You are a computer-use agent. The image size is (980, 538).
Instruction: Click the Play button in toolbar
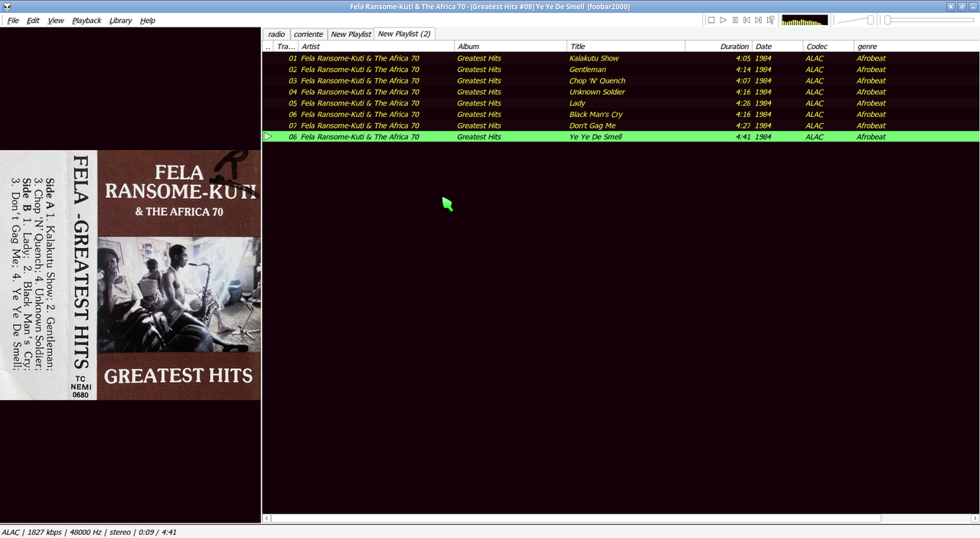click(x=723, y=20)
